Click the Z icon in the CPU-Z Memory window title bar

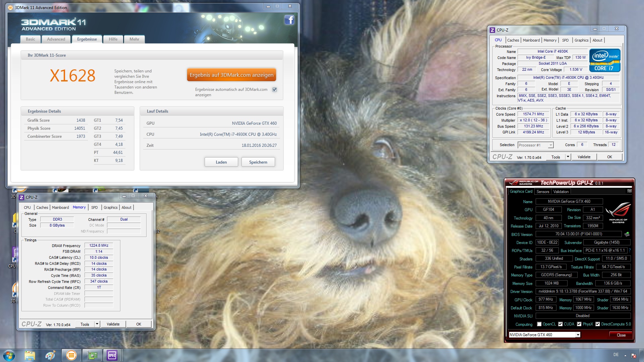tap(21, 197)
